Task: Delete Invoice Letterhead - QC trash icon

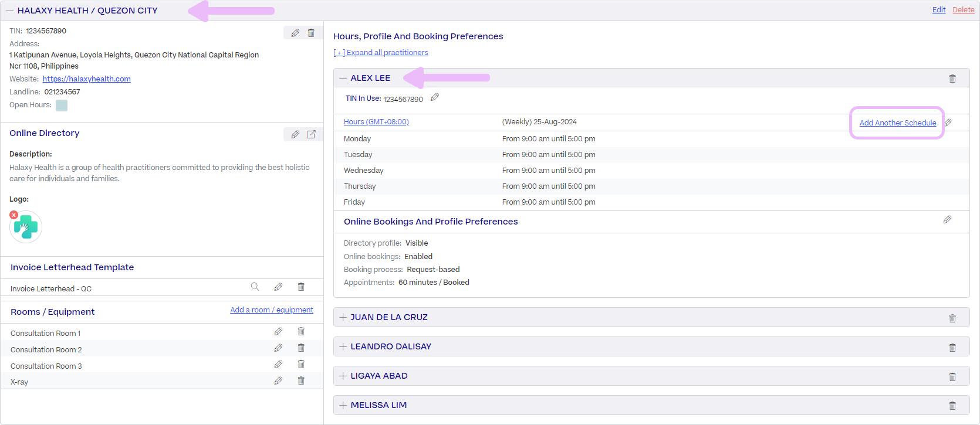Action: coord(301,287)
